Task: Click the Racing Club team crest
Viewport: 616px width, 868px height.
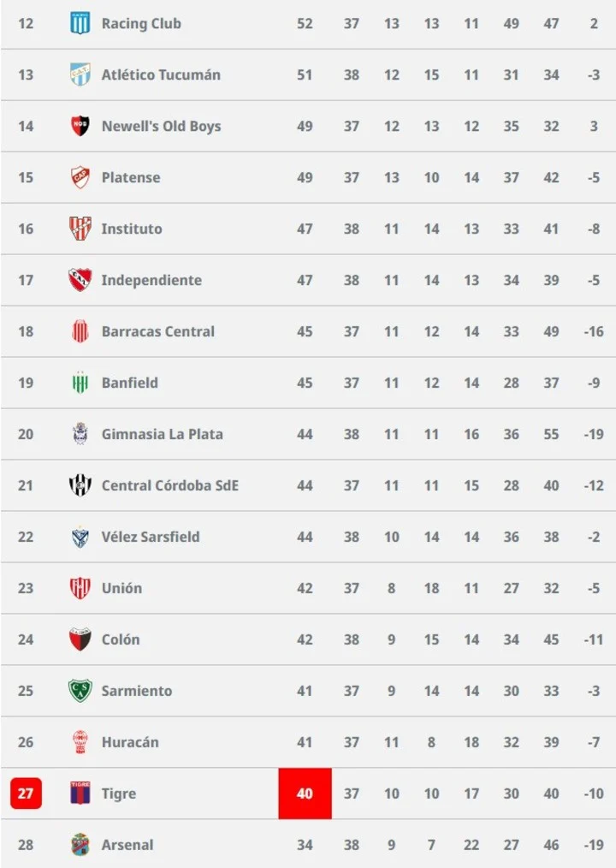Action: [80, 23]
